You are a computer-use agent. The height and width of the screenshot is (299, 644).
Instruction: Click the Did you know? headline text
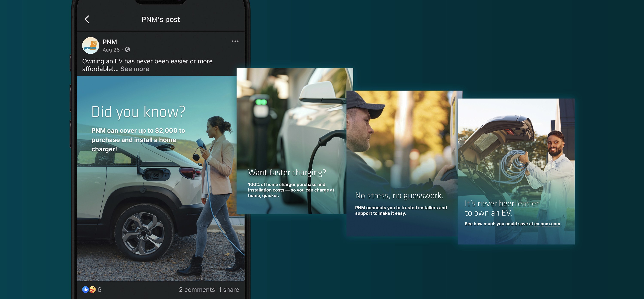(x=138, y=112)
